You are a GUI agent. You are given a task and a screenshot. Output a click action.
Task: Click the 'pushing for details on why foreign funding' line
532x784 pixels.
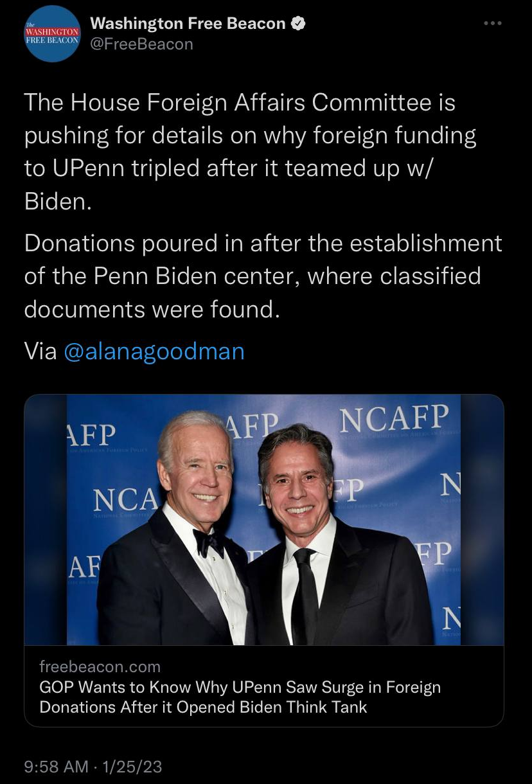click(x=250, y=136)
